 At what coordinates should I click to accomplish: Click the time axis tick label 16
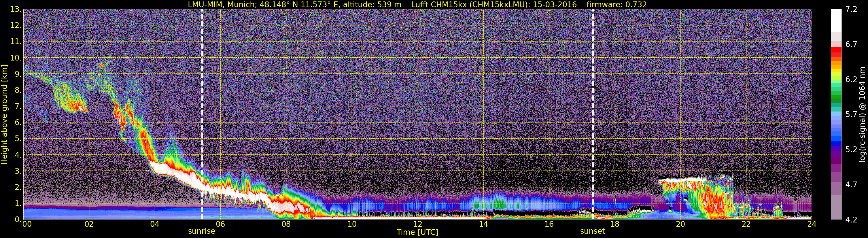coord(549,224)
